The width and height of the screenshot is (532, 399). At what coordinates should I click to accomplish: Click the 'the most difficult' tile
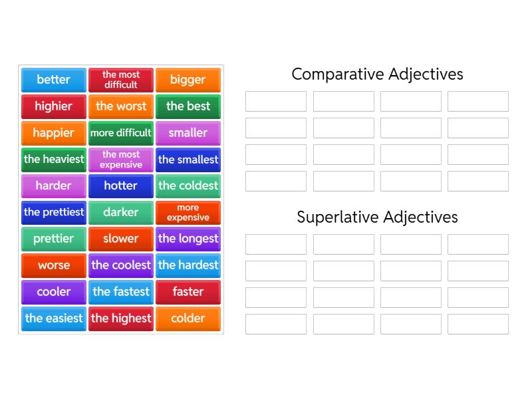pyautogui.click(x=120, y=80)
